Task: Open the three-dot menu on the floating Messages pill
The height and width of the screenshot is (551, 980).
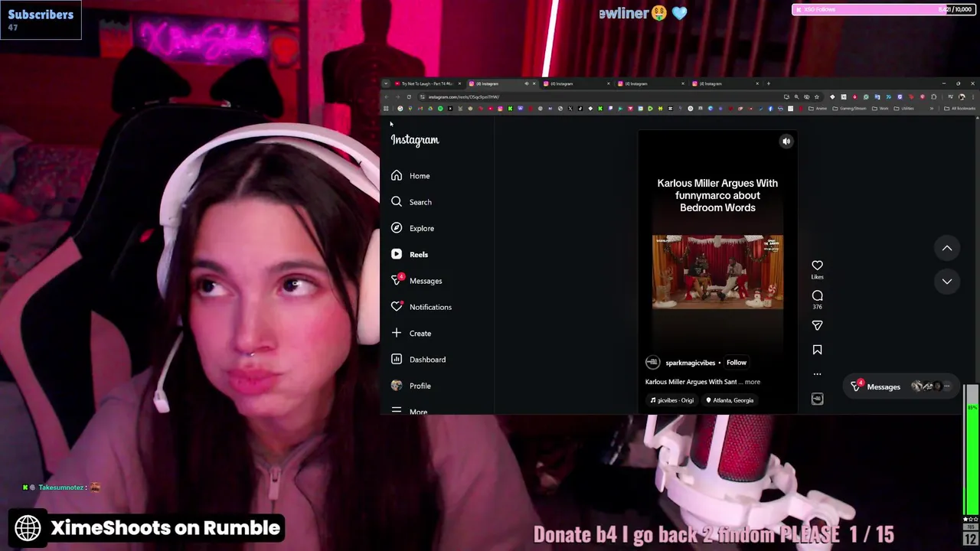Action: [x=947, y=386]
